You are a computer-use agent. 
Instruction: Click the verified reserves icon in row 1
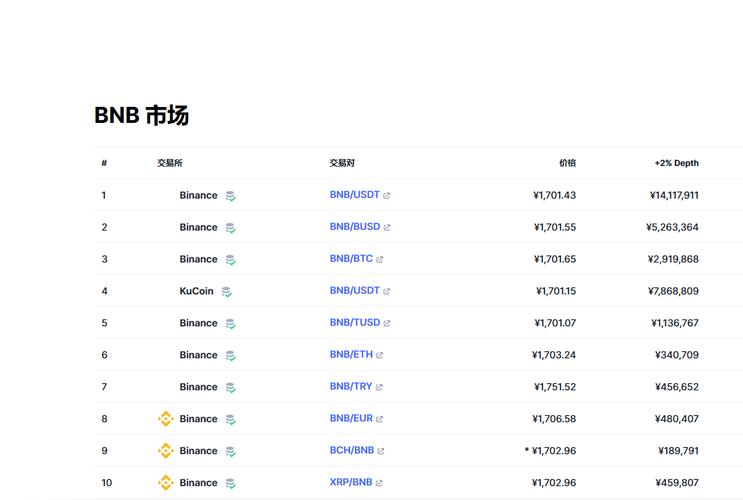(230, 196)
